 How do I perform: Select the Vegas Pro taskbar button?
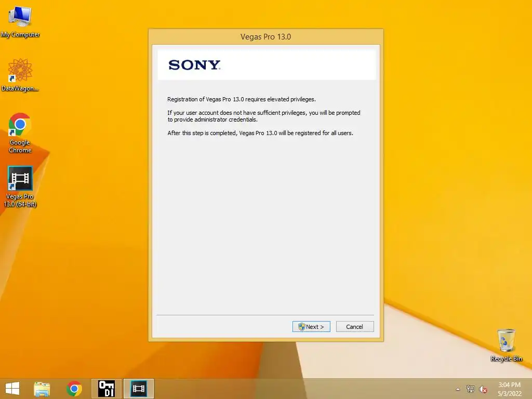[x=139, y=389]
